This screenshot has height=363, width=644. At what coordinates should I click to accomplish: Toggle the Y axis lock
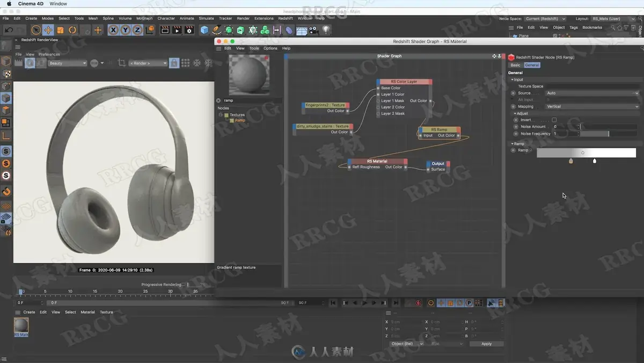pos(126,30)
